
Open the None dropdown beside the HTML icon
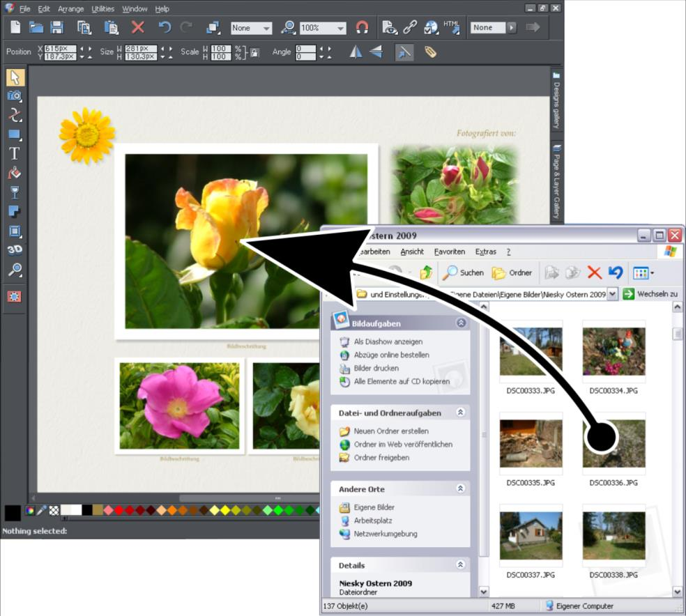(x=512, y=28)
